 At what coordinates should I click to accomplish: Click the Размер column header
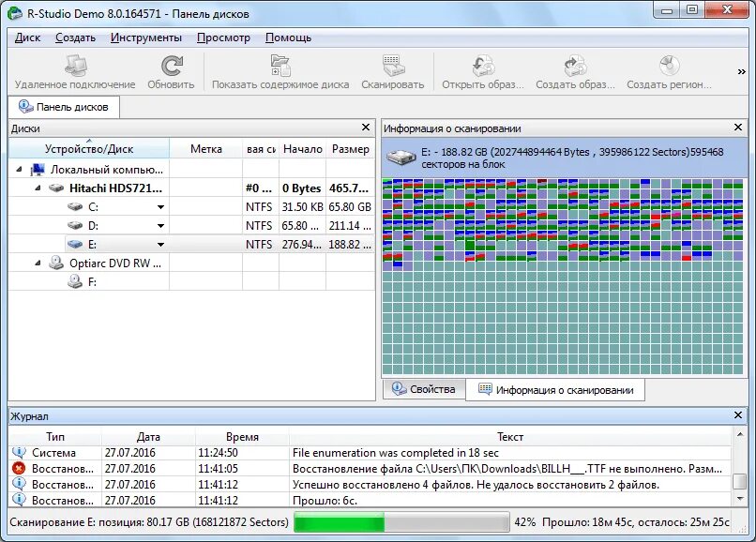pyautogui.click(x=351, y=149)
